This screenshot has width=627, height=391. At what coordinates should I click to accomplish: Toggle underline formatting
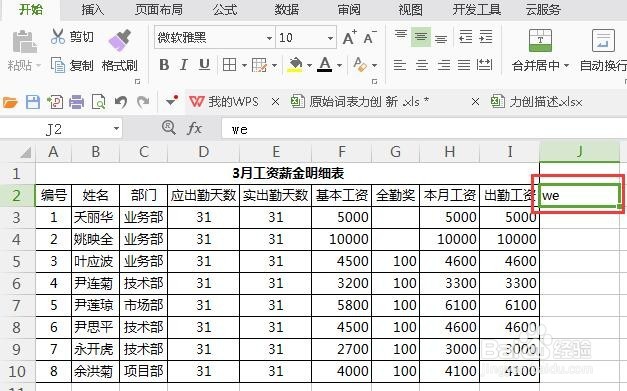tap(204, 65)
